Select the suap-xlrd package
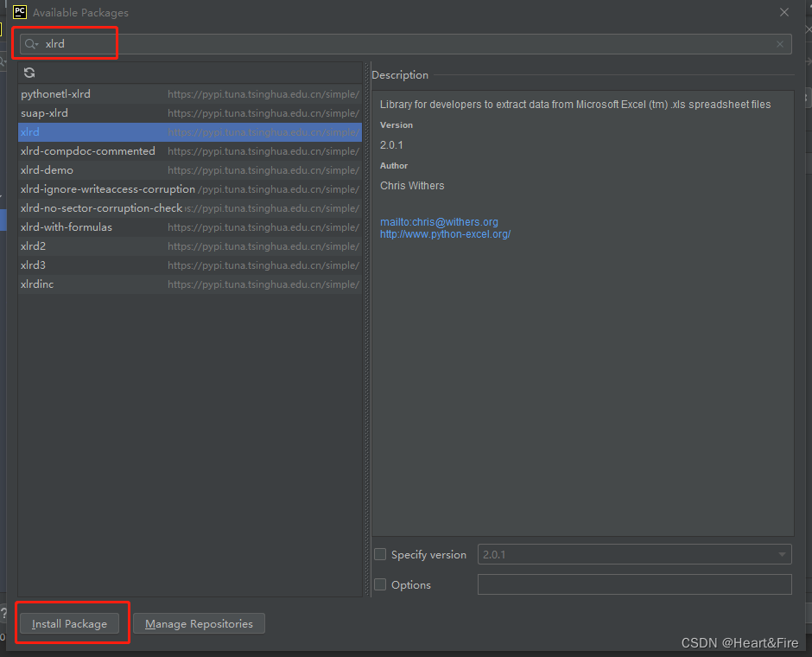Image resolution: width=812 pixels, height=657 pixels. 190,113
